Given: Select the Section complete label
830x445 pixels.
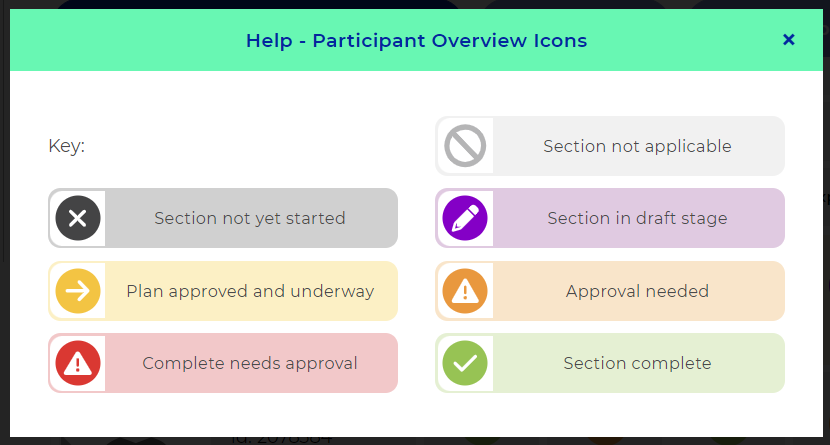Looking at the screenshot, I should [x=637, y=363].
